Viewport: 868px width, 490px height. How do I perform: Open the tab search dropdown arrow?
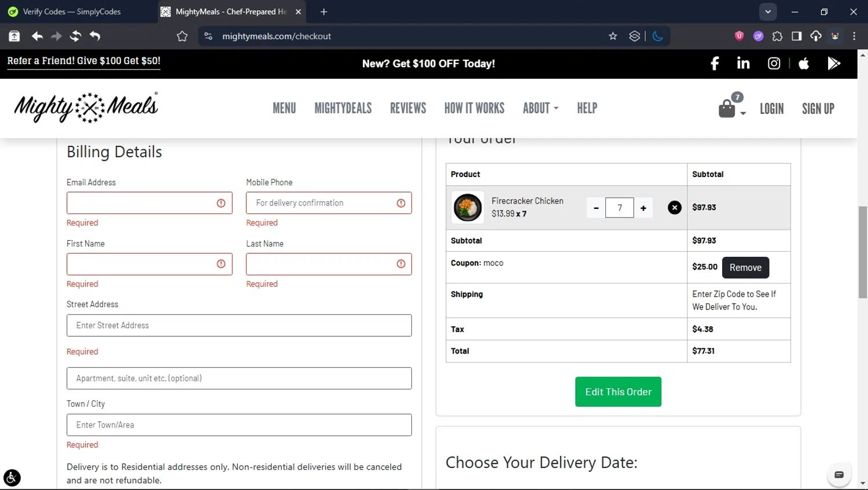[x=768, y=12]
